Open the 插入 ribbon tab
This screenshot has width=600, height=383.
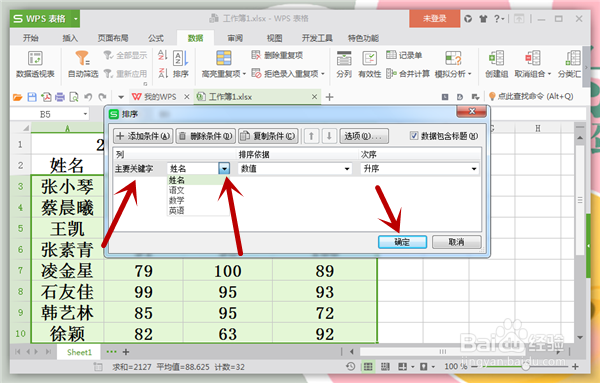click(x=70, y=38)
